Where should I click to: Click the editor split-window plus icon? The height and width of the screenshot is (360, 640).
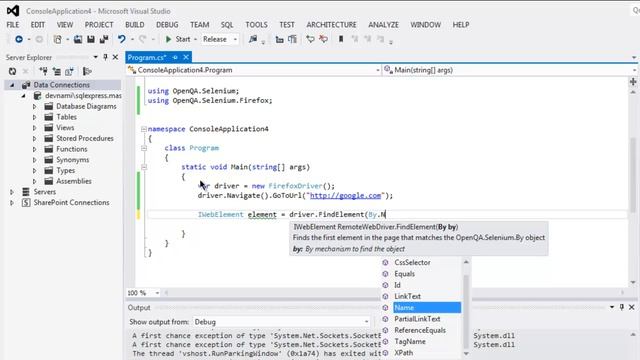(633, 82)
